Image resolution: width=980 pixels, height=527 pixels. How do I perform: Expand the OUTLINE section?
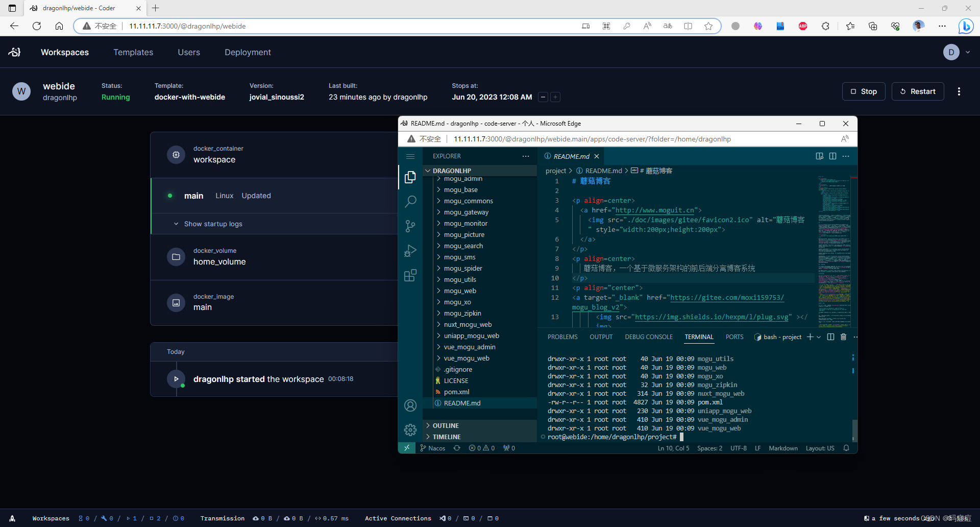[x=480, y=426]
